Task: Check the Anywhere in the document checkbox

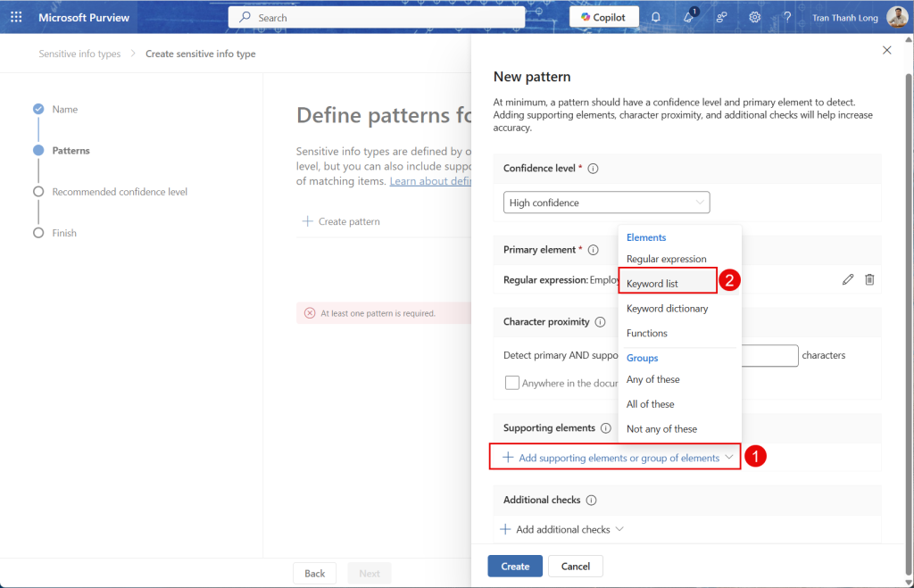Action: point(511,383)
